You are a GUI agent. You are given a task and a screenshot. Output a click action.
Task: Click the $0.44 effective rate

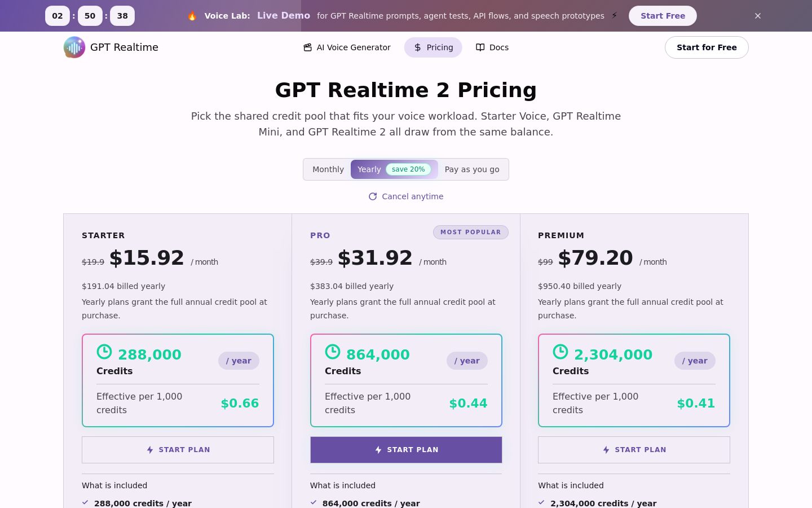coord(468,403)
